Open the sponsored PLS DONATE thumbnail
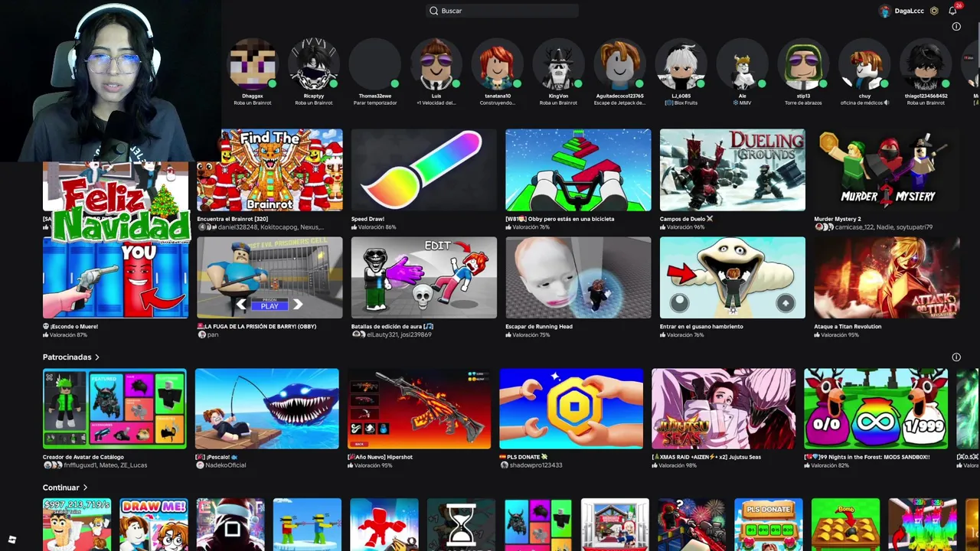Screen dimensions: 980x551 tap(571, 409)
